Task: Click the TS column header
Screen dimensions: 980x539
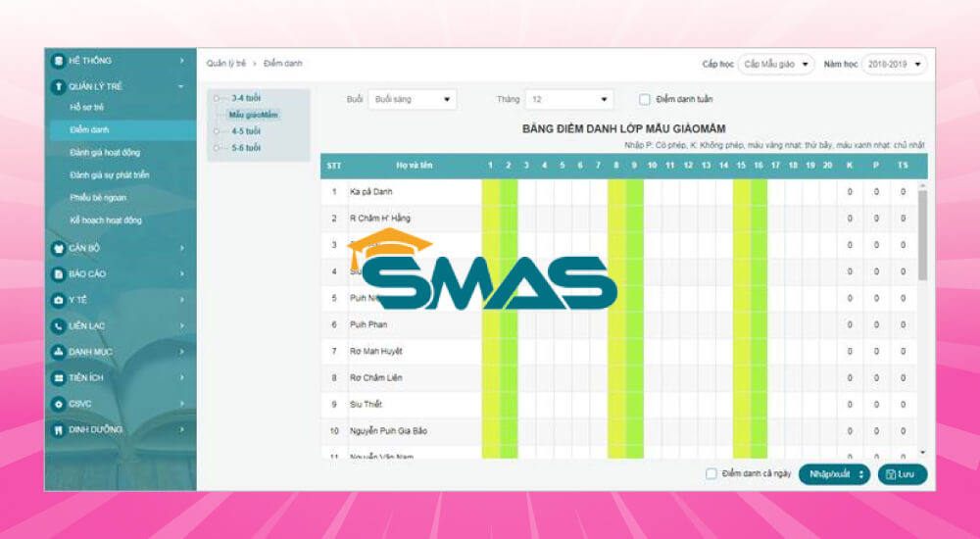Action: pyautogui.click(x=903, y=166)
